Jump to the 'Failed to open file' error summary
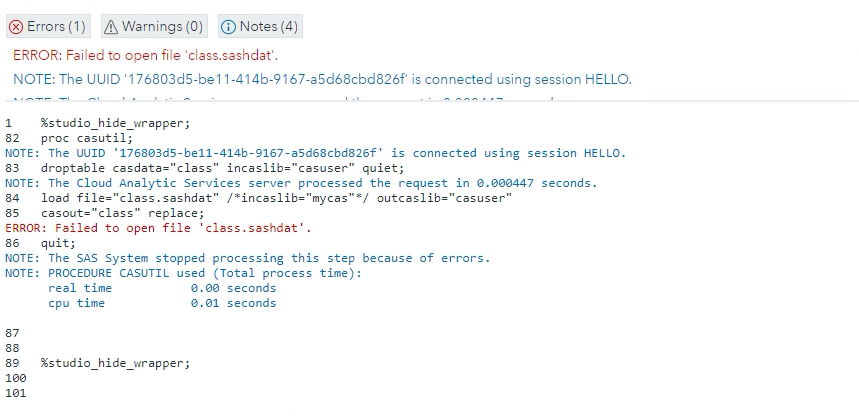Viewport: 859px width, 417px height. click(146, 55)
